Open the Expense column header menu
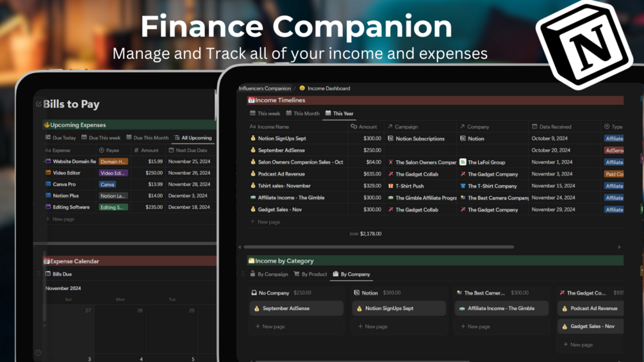644x362 pixels. tap(58, 150)
